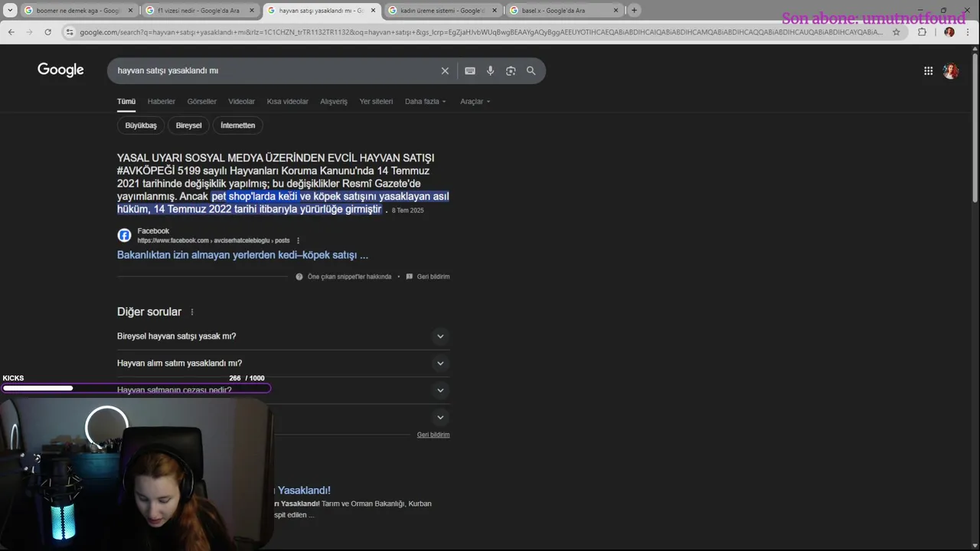This screenshot has width=980, height=551.
Task: Search by image with Lens icon
Action: coord(511,70)
